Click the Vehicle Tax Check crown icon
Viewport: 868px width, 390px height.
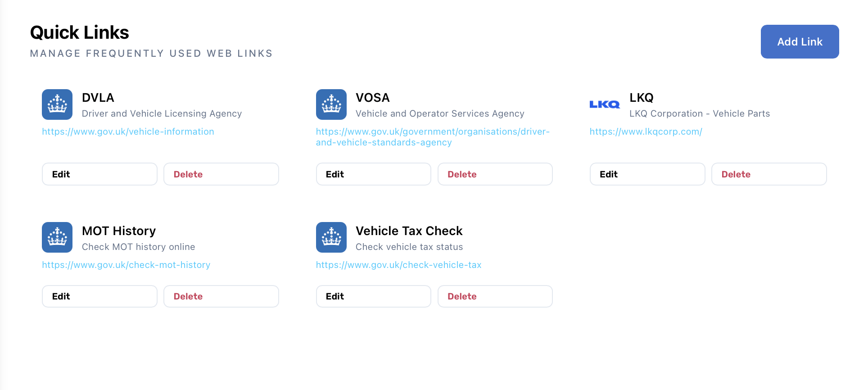tap(331, 237)
